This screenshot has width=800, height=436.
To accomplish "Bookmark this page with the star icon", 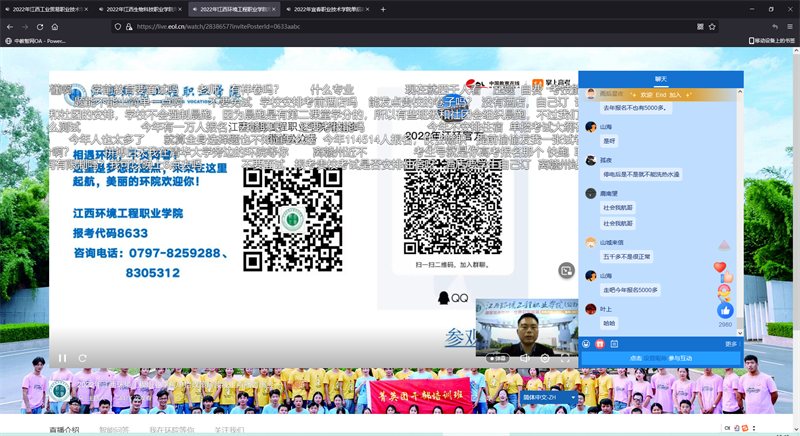I will [712, 27].
